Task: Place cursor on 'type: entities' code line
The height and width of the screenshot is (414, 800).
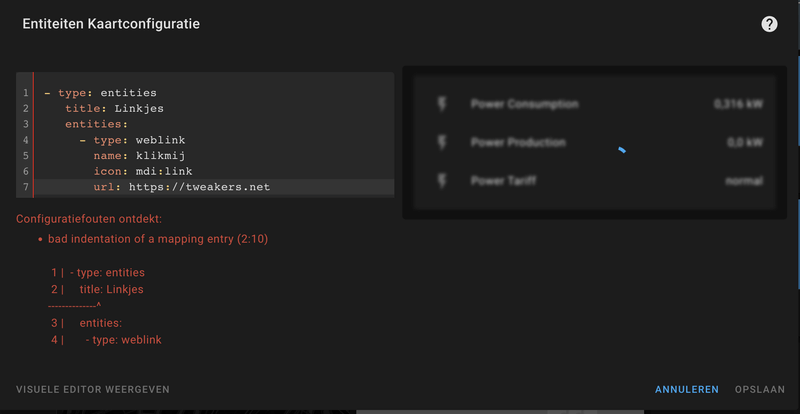Action: pyautogui.click(x=100, y=93)
